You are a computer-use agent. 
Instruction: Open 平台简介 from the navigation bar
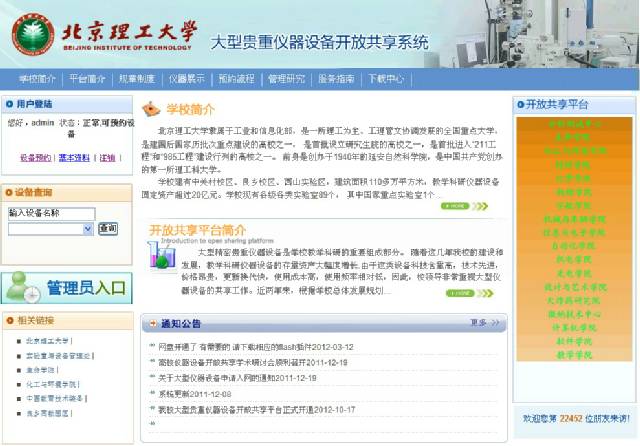87,78
